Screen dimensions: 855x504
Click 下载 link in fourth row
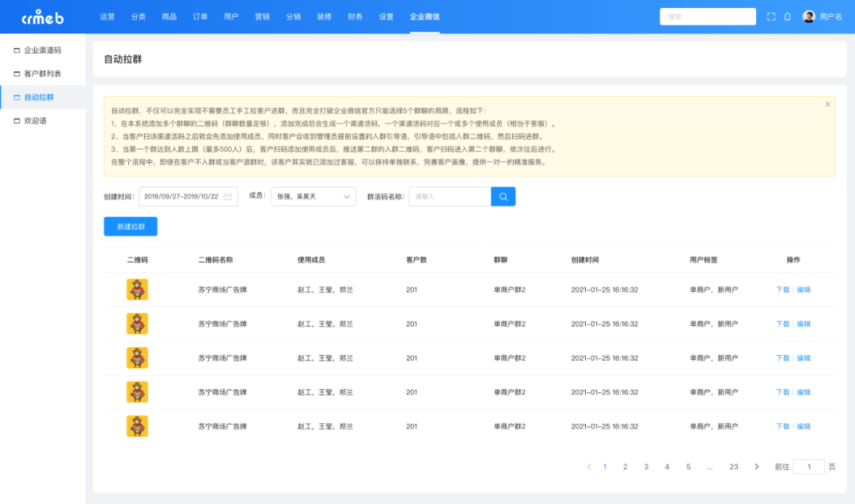tap(782, 392)
